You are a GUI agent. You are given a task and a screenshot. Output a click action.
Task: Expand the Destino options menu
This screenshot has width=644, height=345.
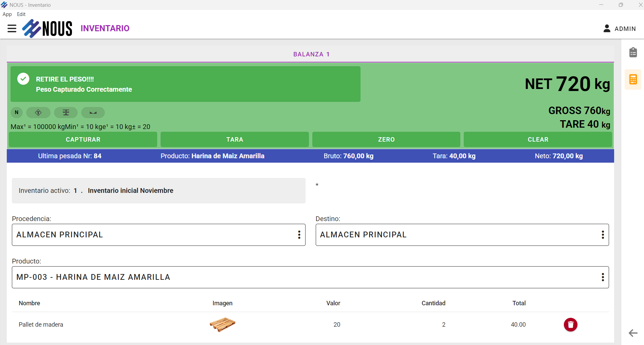coord(603,235)
